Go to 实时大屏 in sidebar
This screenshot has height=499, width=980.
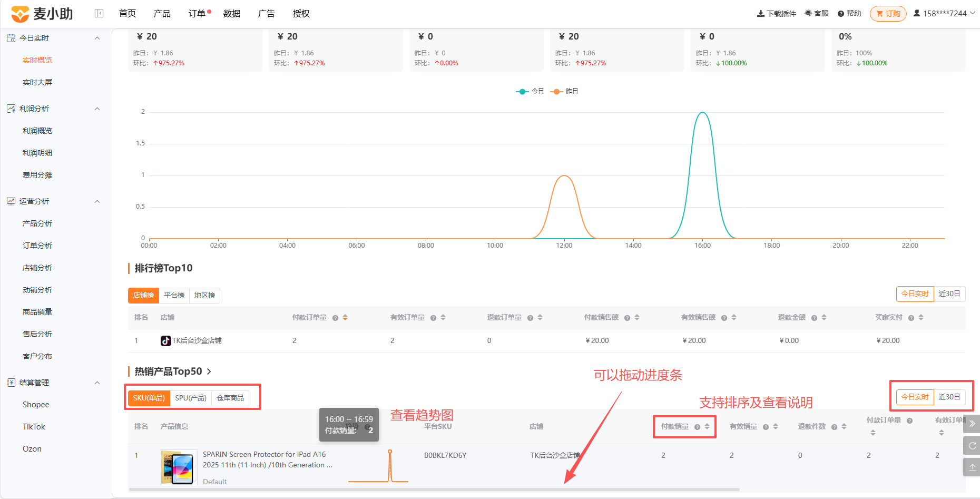click(x=37, y=82)
